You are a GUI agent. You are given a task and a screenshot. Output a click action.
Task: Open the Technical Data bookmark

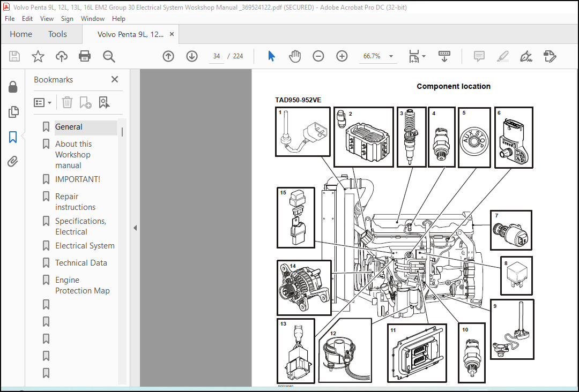(81, 262)
